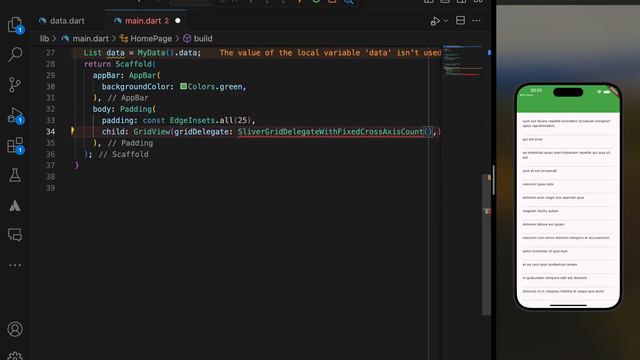Viewport: 640px width, 360px height.
Task: Show additional views ellipsis in activity bar
Action: [x=15, y=265]
